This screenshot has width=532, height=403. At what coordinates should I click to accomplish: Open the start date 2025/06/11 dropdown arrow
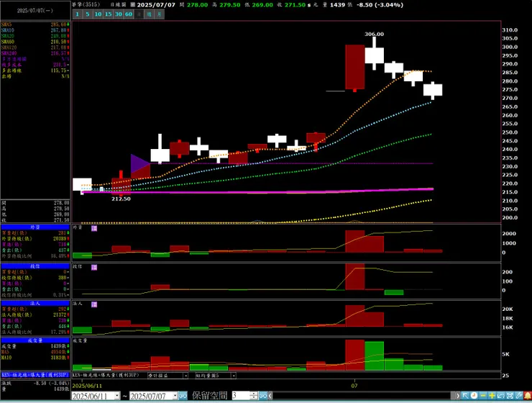click(117, 396)
